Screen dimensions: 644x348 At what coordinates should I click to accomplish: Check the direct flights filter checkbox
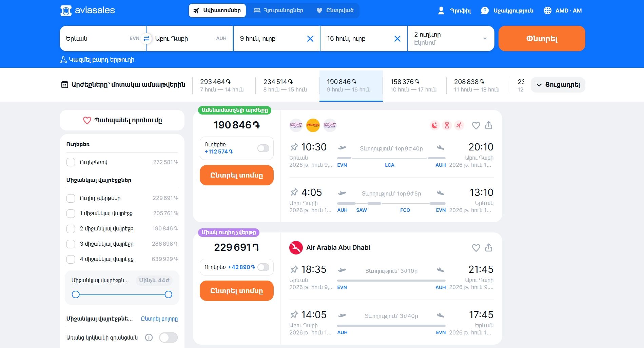tap(71, 198)
